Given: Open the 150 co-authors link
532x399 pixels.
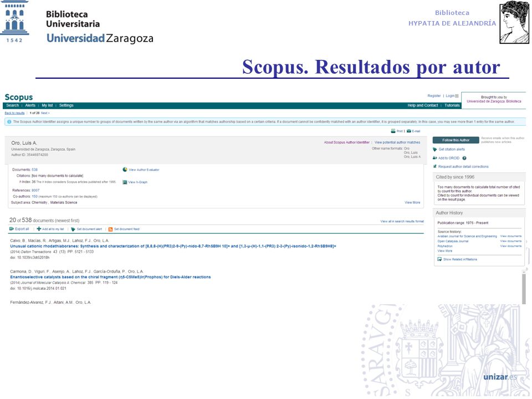Looking at the screenshot, I should 34,196.
